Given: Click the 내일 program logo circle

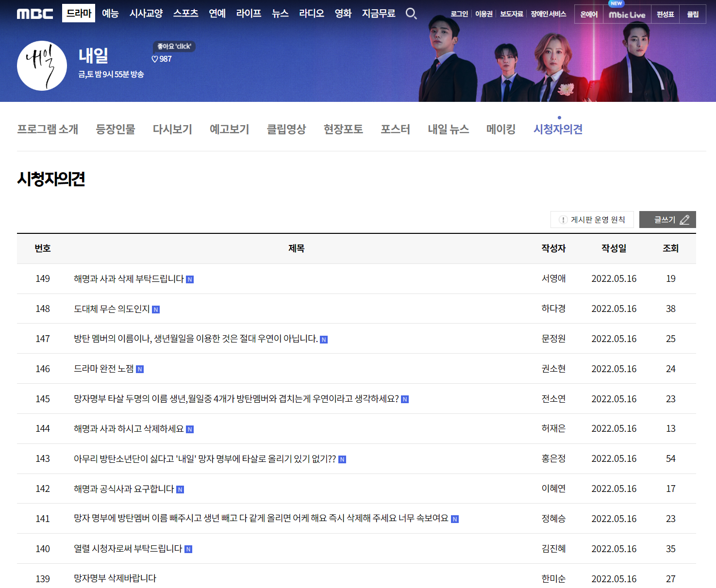Looking at the screenshot, I should (42, 65).
